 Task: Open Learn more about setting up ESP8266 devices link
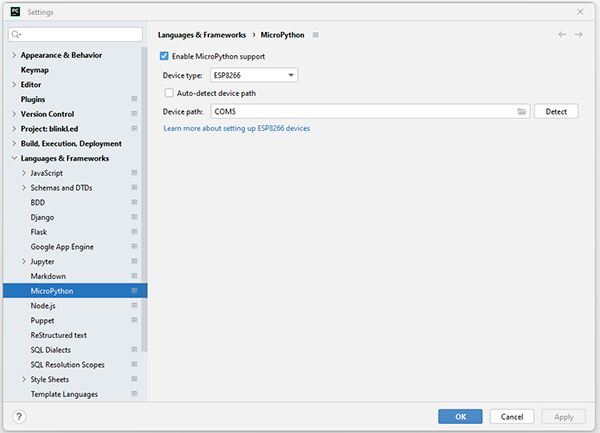(x=236, y=128)
